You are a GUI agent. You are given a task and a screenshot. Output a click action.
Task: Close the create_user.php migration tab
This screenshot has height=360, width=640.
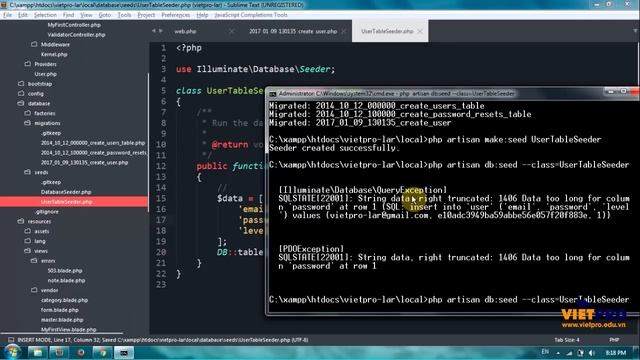coord(343,31)
